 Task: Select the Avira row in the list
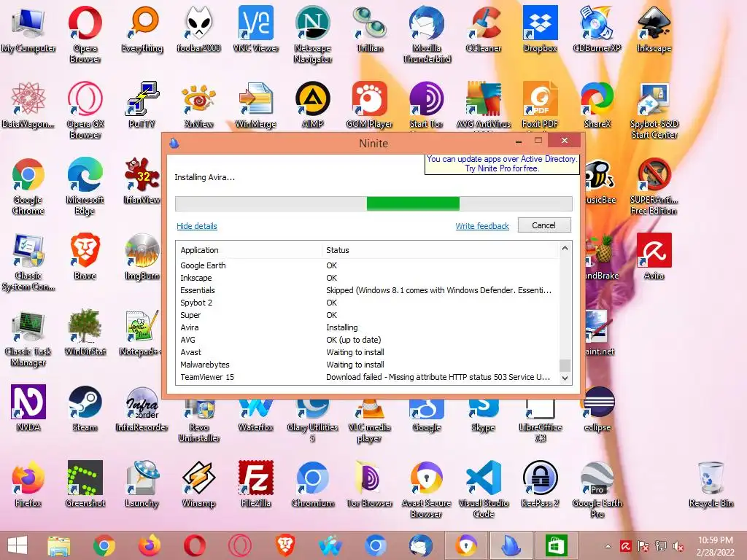tap(367, 327)
